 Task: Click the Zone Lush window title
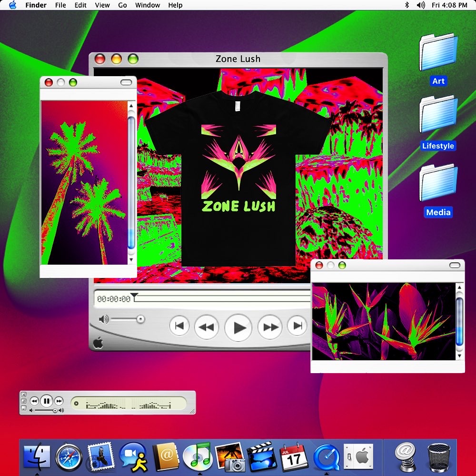tap(238, 59)
